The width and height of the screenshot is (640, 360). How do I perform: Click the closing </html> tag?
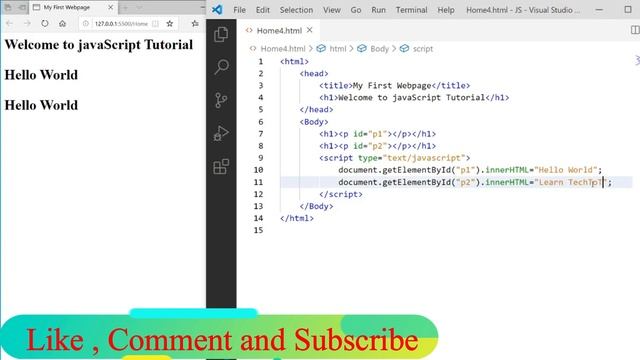tap(297, 218)
